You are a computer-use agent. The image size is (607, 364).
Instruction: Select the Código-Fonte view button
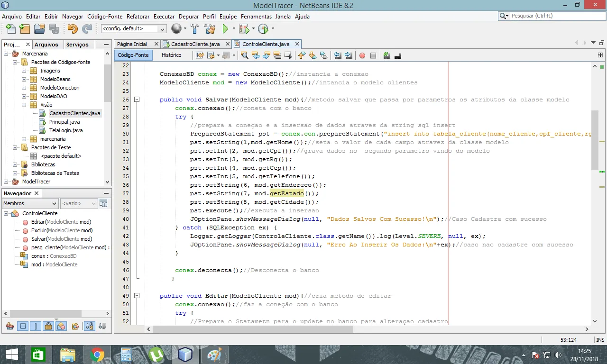tap(133, 55)
